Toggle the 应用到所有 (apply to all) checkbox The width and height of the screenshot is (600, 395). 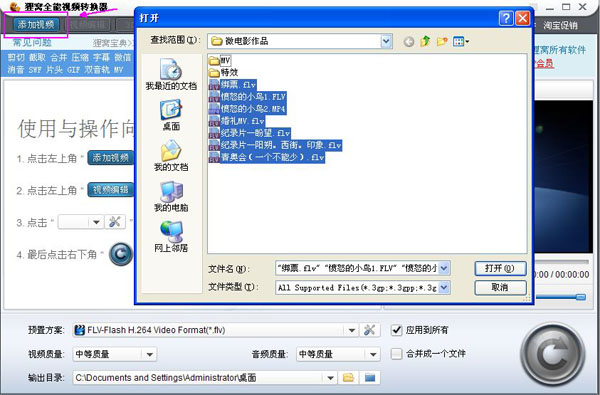click(396, 330)
